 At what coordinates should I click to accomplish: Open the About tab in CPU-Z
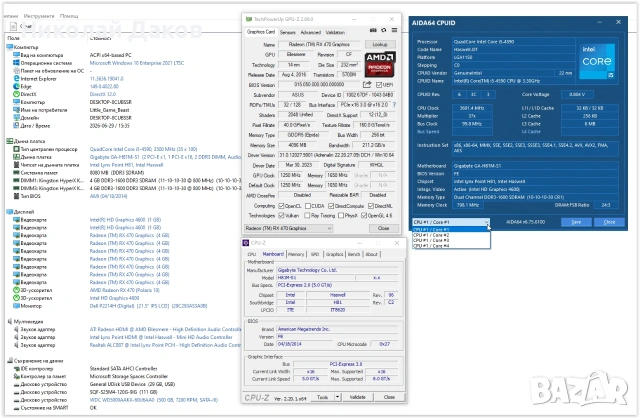[371, 254]
